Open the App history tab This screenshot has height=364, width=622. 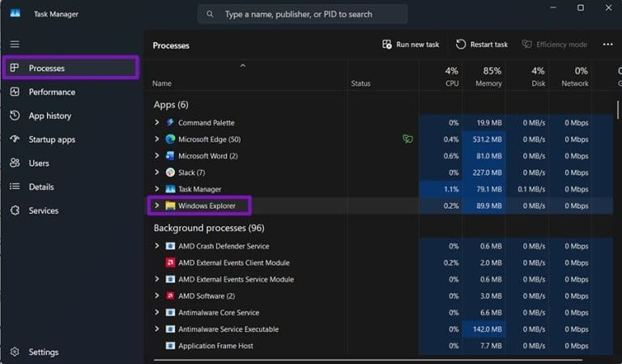point(71,116)
